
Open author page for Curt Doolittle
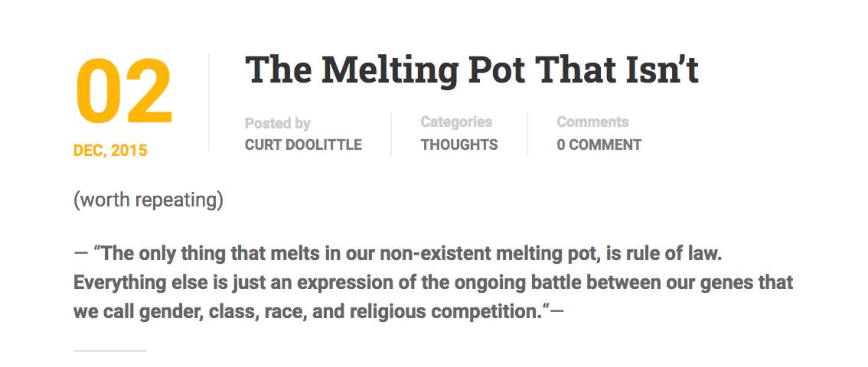(303, 145)
